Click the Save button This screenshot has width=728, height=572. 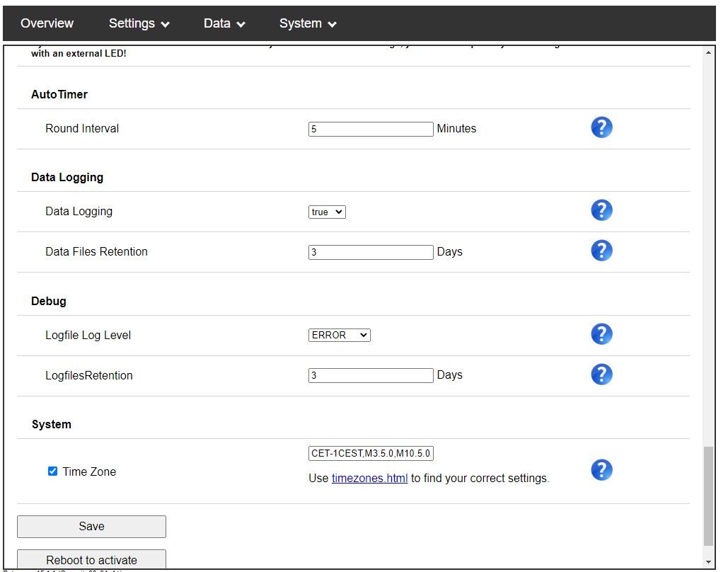pos(91,526)
